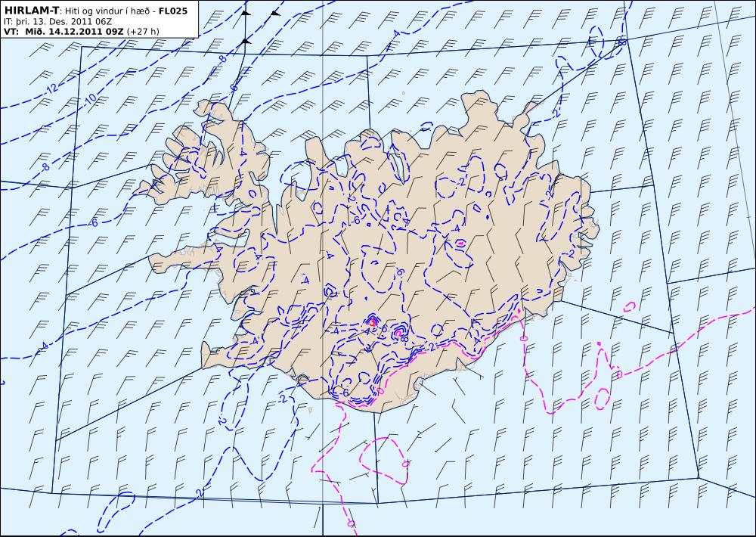Click the HIRLAM-T model title text
The height and width of the screenshot is (537, 756).
[30, 11]
